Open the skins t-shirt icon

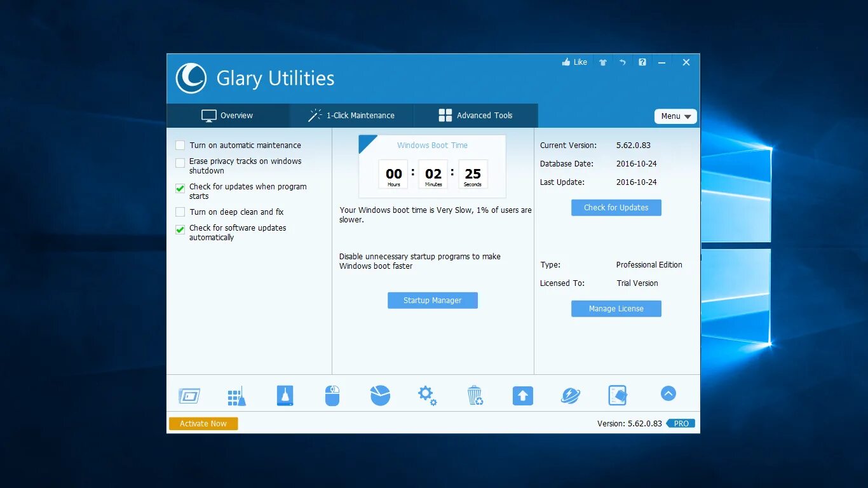click(603, 62)
